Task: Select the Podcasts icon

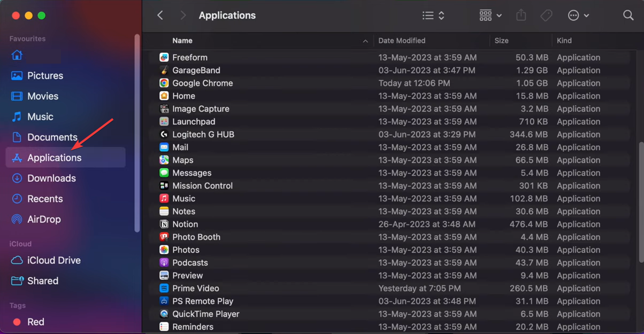Action: coord(164,262)
